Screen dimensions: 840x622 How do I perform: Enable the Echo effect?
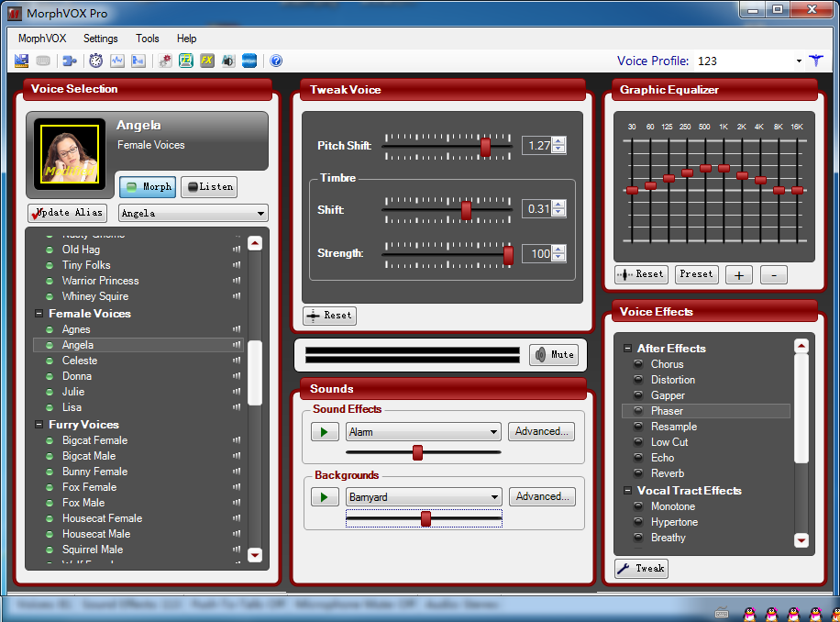click(638, 458)
